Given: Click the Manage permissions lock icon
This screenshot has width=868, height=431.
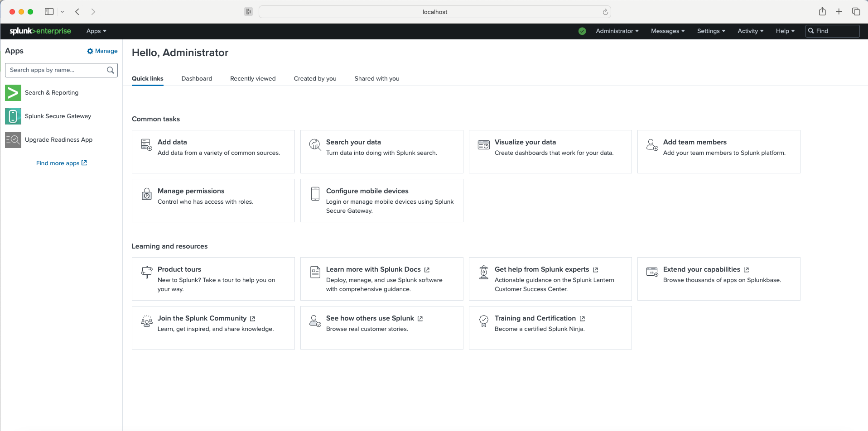Looking at the screenshot, I should [147, 194].
